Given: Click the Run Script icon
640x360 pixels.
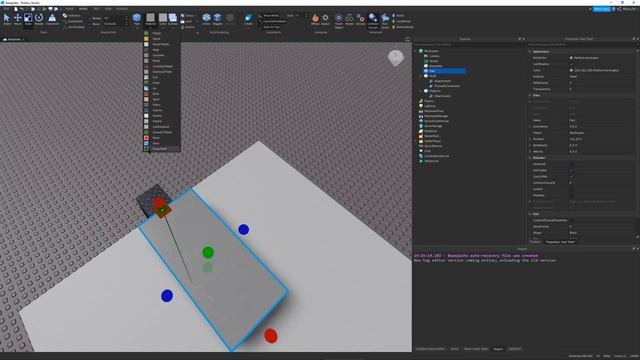Looking at the screenshot, I should click(385, 20).
